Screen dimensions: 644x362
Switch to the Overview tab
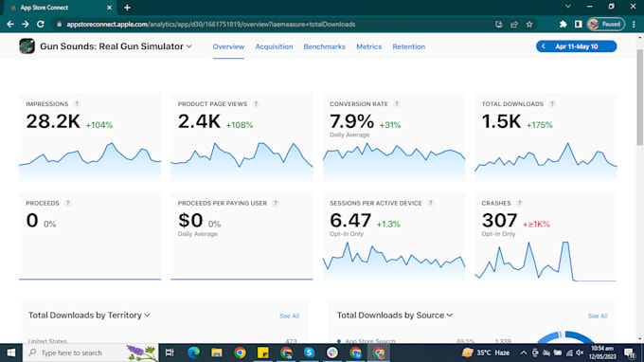[x=228, y=46]
